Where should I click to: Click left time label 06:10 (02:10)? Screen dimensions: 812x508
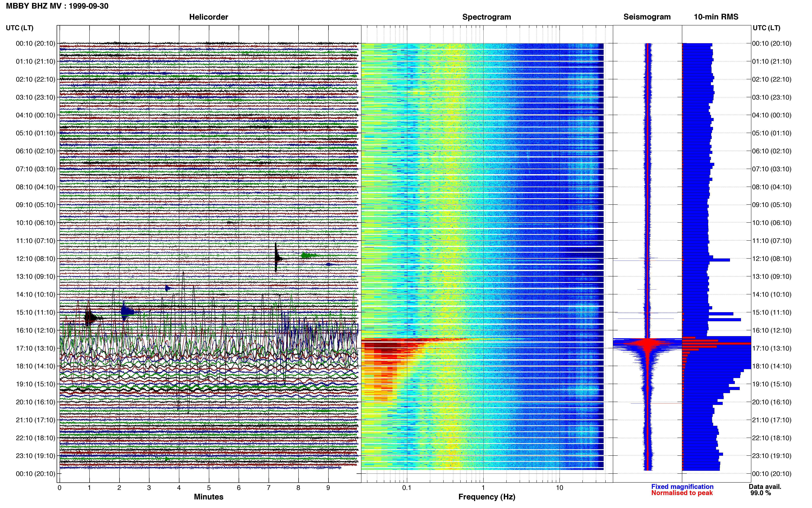(x=36, y=151)
